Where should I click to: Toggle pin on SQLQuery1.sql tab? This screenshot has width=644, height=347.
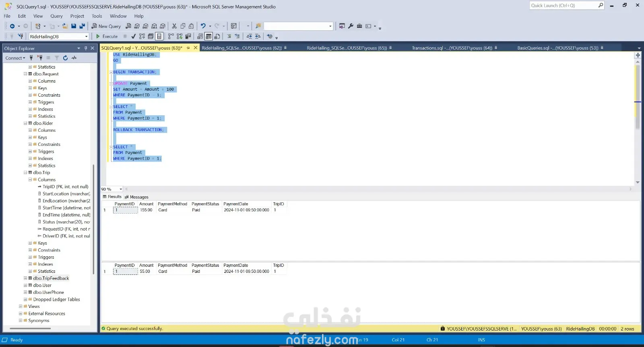coord(188,48)
